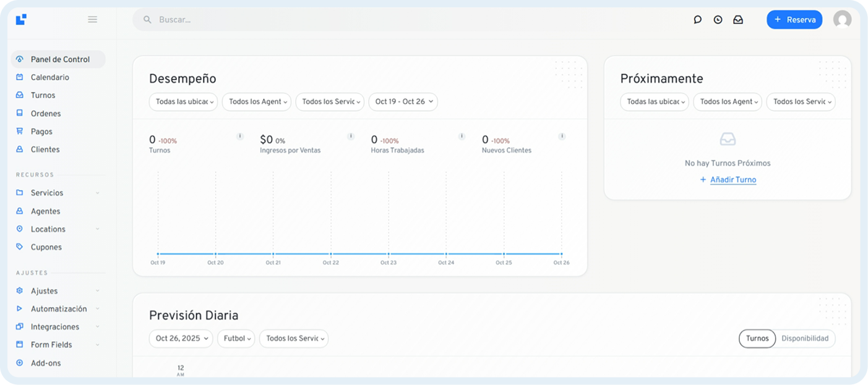Open the inbox tray icon in top bar
This screenshot has width=868, height=385.
pos(738,20)
